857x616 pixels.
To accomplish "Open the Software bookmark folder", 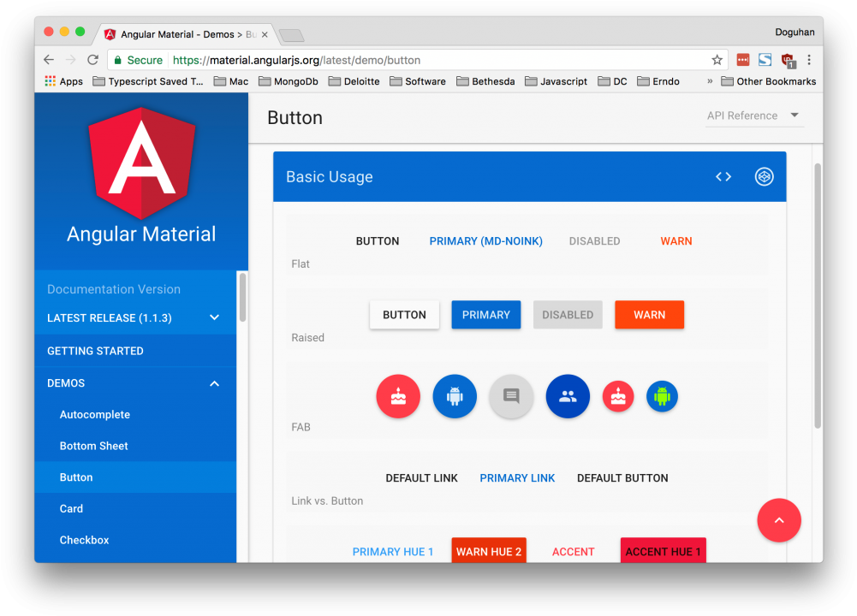I will (x=418, y=81).
